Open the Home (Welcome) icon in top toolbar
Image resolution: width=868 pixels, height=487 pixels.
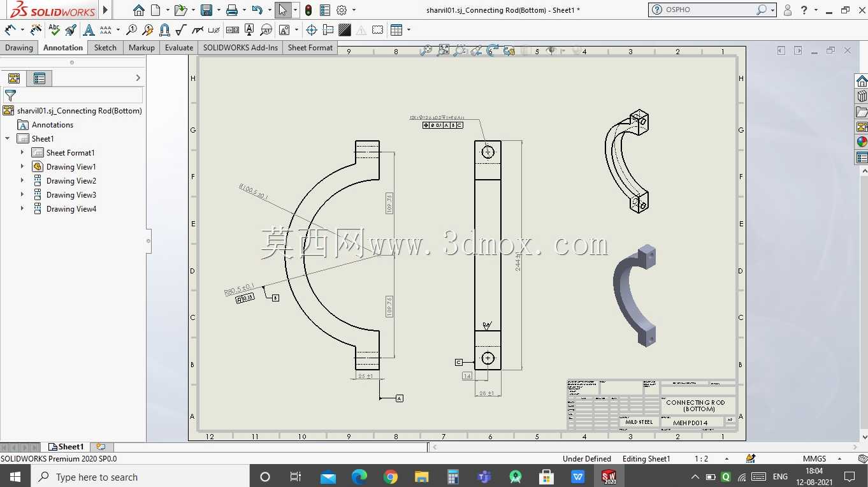click(138, 10)
